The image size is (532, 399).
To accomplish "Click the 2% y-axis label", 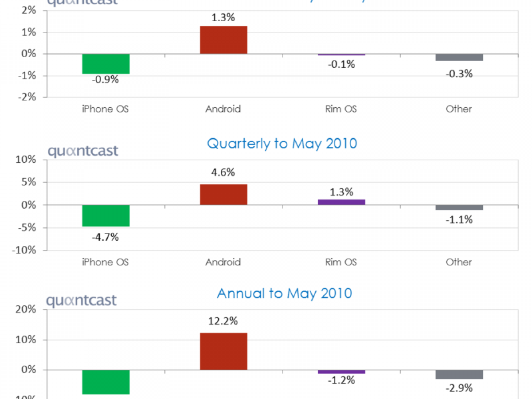I will pos(29,11).
